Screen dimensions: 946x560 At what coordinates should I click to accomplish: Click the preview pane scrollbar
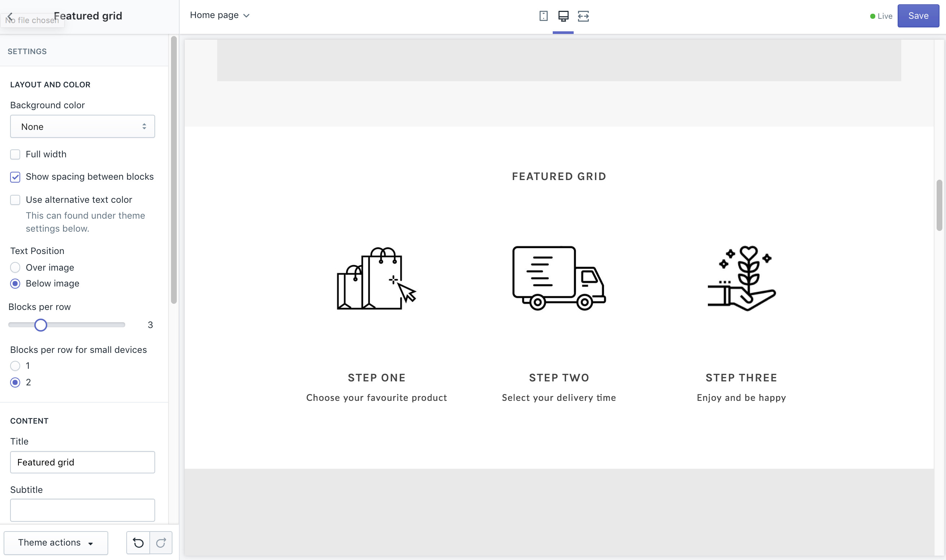click(x=939, y=206)
